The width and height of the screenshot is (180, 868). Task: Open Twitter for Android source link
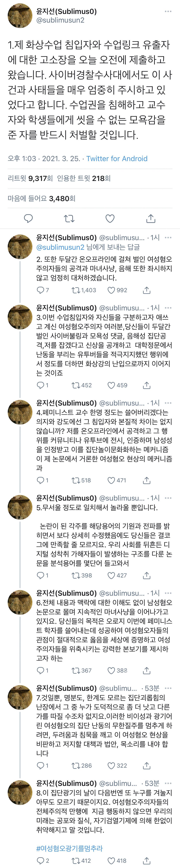click(x=117, y=159)
